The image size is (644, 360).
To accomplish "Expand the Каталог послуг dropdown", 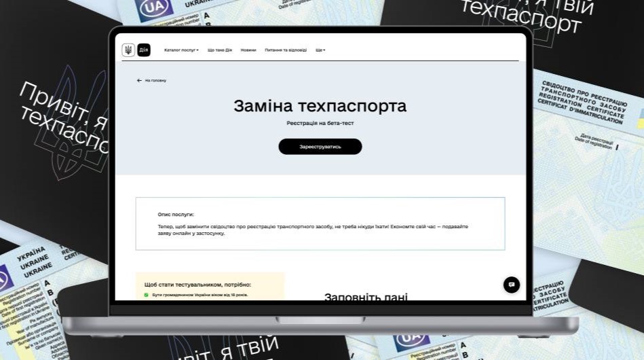I will click(x=181, y=50).
